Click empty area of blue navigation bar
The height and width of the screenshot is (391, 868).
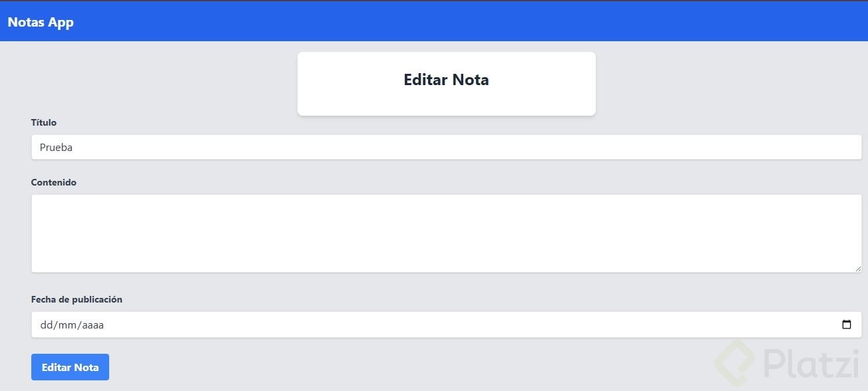pyautogui.click(x=466, y=22)
